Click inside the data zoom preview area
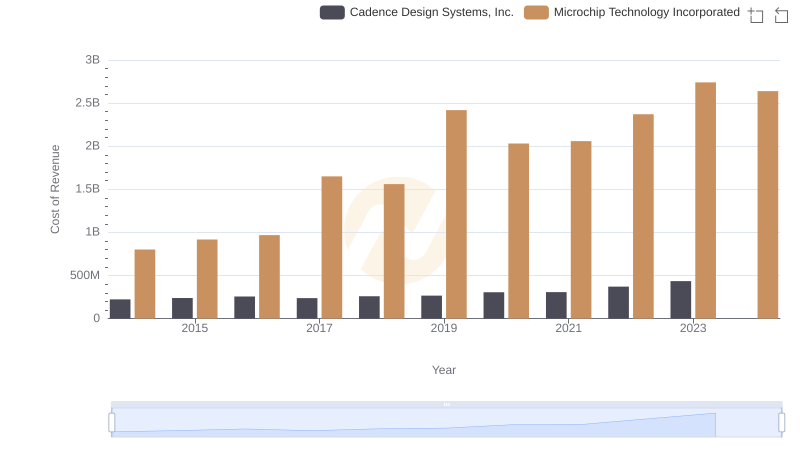800x461 pixels. [446, 424]
